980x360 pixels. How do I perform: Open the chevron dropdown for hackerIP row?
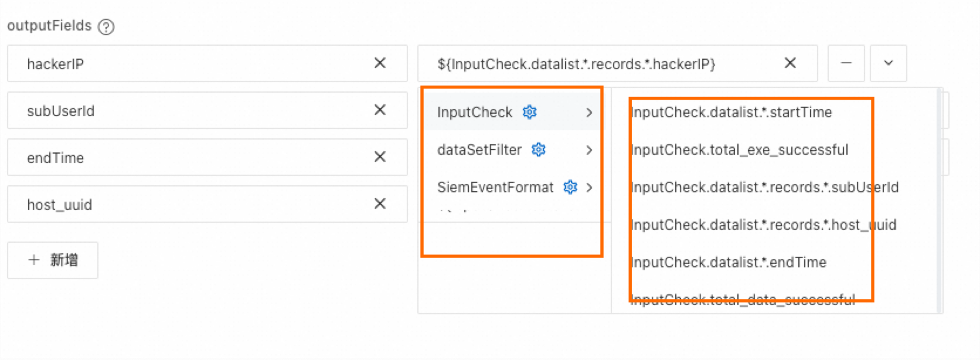tap(888, 63)
